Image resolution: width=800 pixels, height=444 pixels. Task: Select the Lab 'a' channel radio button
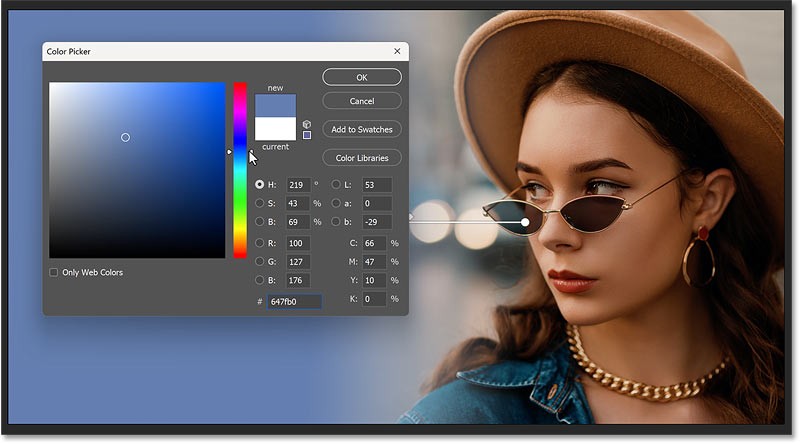coord(336,203)
